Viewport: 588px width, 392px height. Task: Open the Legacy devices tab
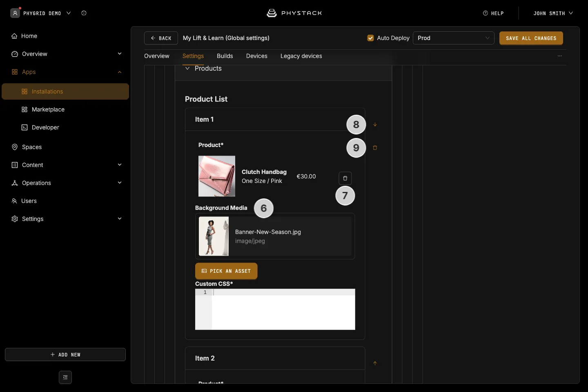coord(301,56)
